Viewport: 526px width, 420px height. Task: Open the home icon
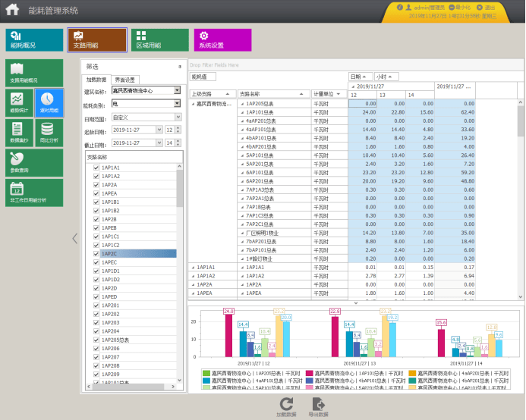12,9
